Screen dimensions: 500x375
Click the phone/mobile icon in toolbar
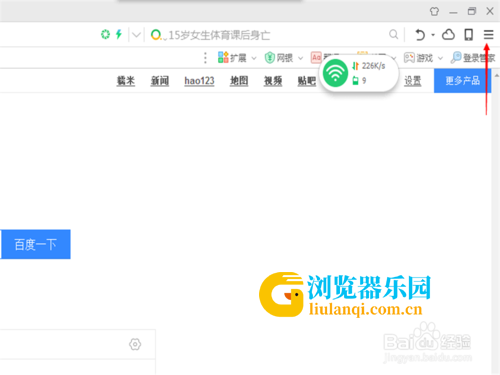coord(469,34)
